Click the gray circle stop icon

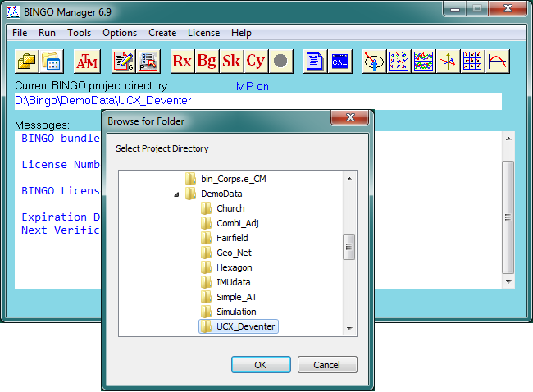[280, 62]
